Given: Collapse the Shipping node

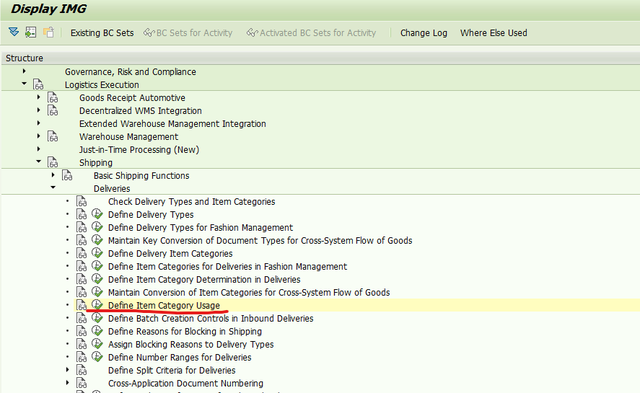Looking at the screenshot, I should 38,162.
